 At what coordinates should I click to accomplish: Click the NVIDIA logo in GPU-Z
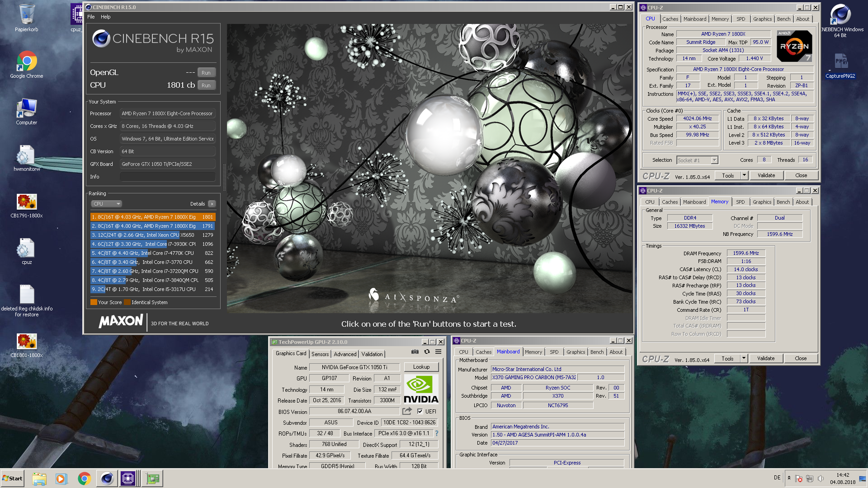click(421, 389)
